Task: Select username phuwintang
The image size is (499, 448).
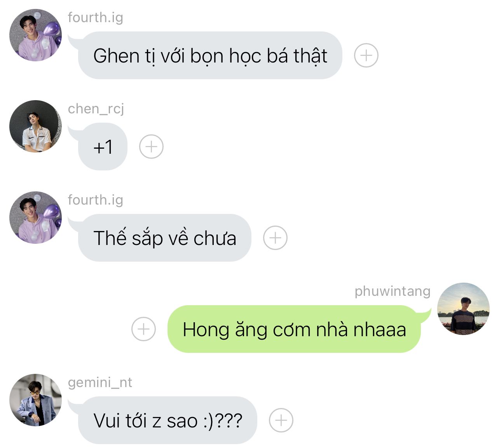Action: pyautogui.click(x=393, y=292)
